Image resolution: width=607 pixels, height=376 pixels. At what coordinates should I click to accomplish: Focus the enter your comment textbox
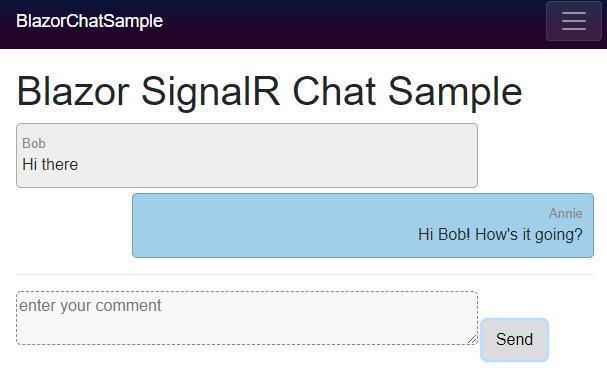pyautogui.click(x=247, y=318)
